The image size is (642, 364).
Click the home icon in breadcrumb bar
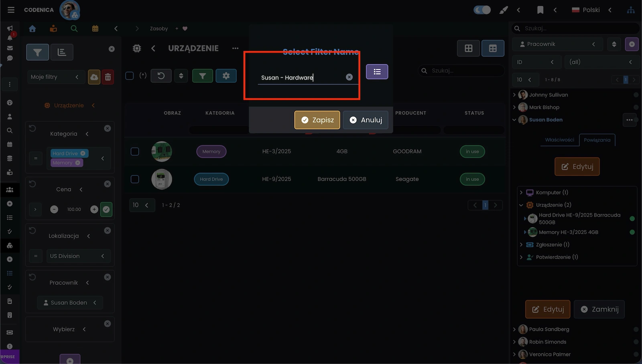tap(33, 28)
